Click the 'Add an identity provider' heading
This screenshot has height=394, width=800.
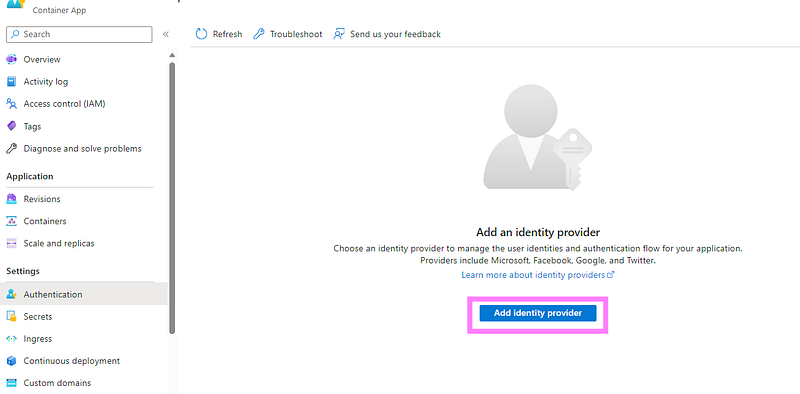[x=538, y=232]
